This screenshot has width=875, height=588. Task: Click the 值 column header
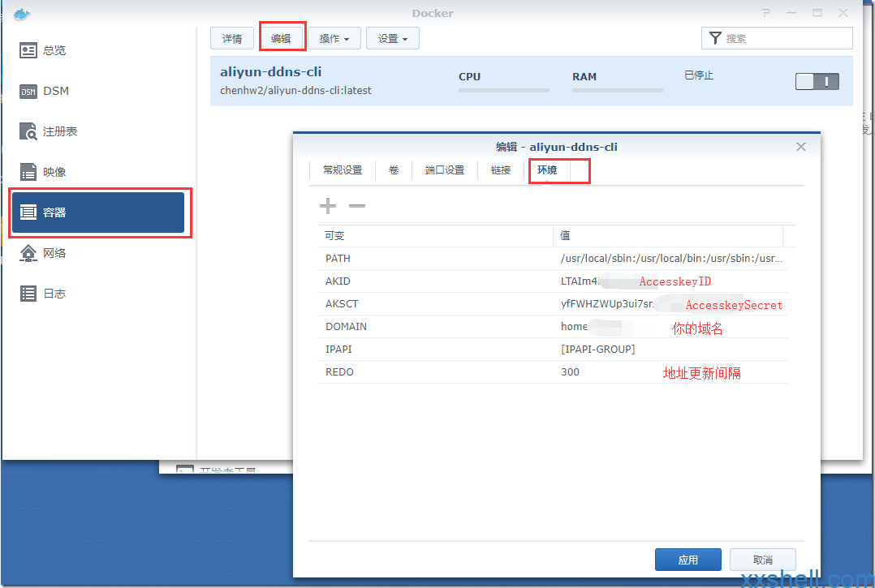[x=668, y=236]
